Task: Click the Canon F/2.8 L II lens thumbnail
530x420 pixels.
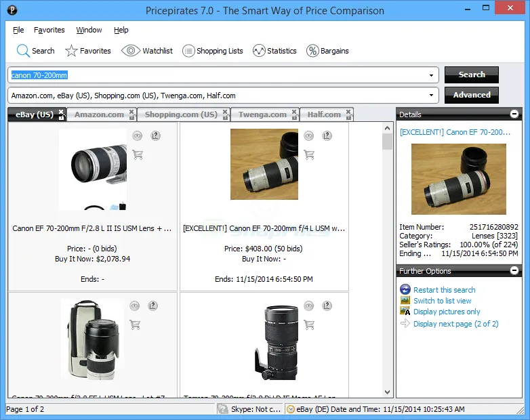Action: 93,169
